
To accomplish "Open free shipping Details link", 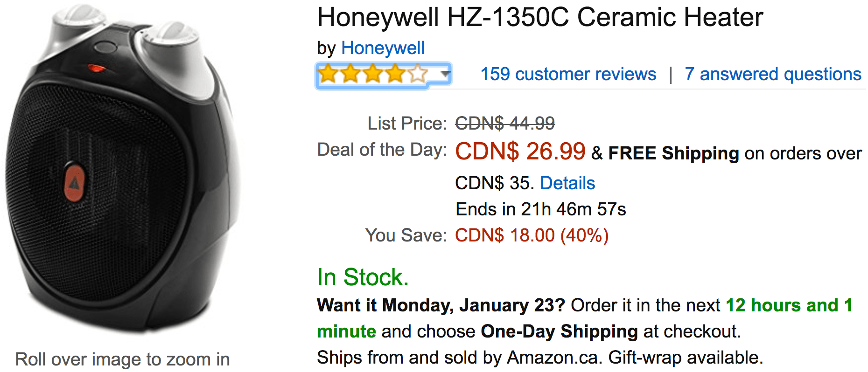I will [x=567, y=183].
